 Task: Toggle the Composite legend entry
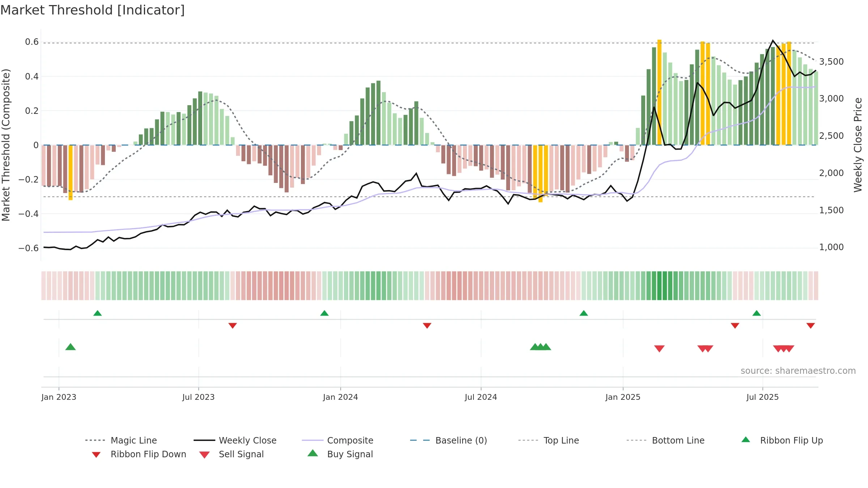[x=338, y=440]
